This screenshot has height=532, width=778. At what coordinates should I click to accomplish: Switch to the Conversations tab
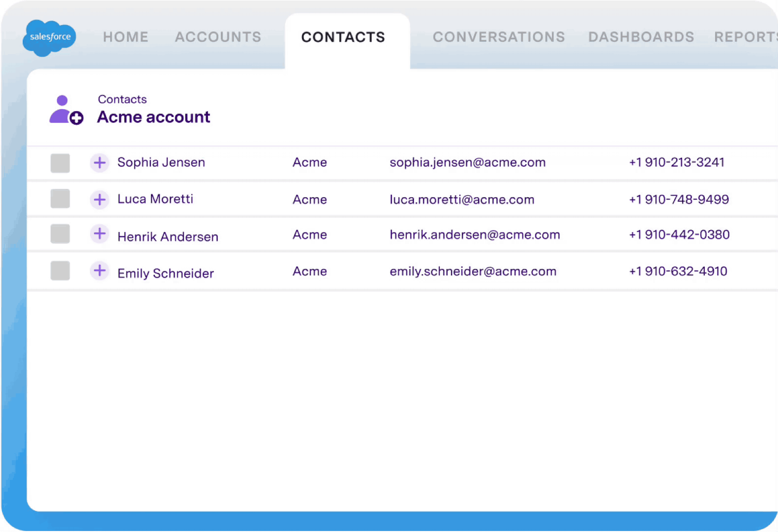[499, 37]
